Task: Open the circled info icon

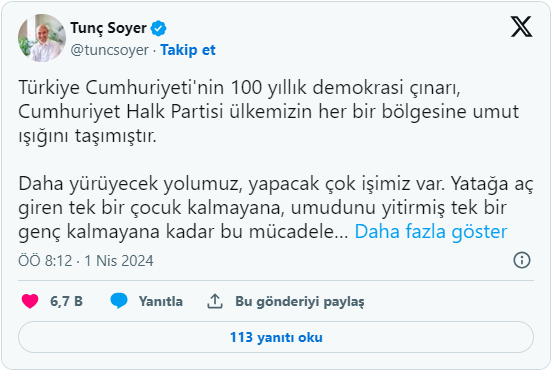Action: (x=522, y=260)
